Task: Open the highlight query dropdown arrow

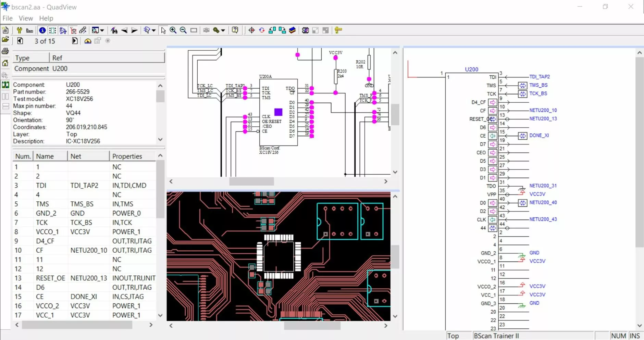Action: tap(154, 30)
